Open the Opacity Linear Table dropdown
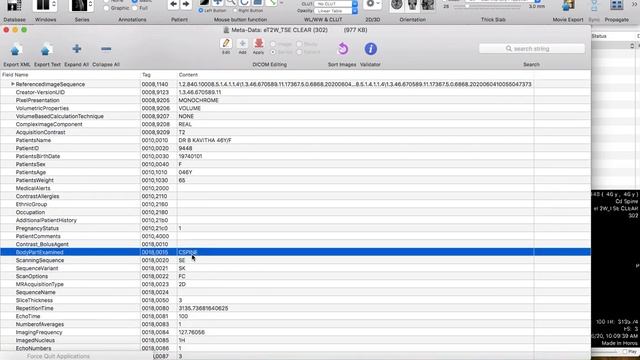Screen dimensions: 640x360 pos(336,11)
